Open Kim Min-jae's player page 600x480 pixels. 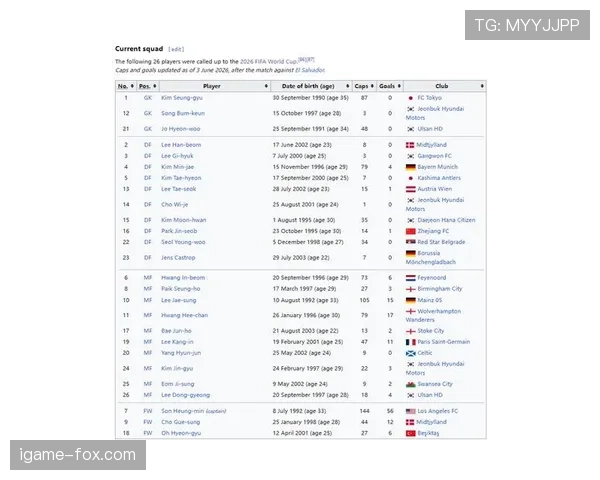click(178, 167)
